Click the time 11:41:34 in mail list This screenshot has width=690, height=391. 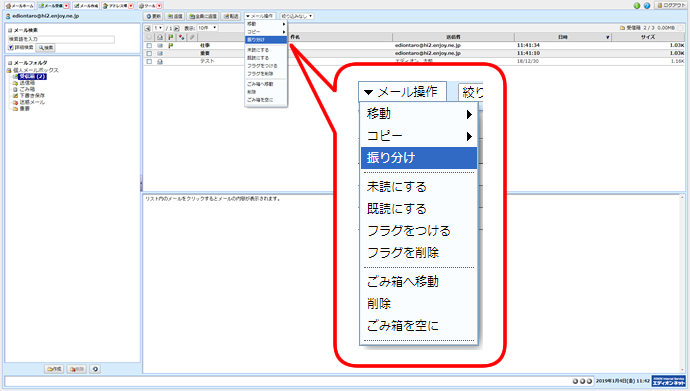pos(528,45)
